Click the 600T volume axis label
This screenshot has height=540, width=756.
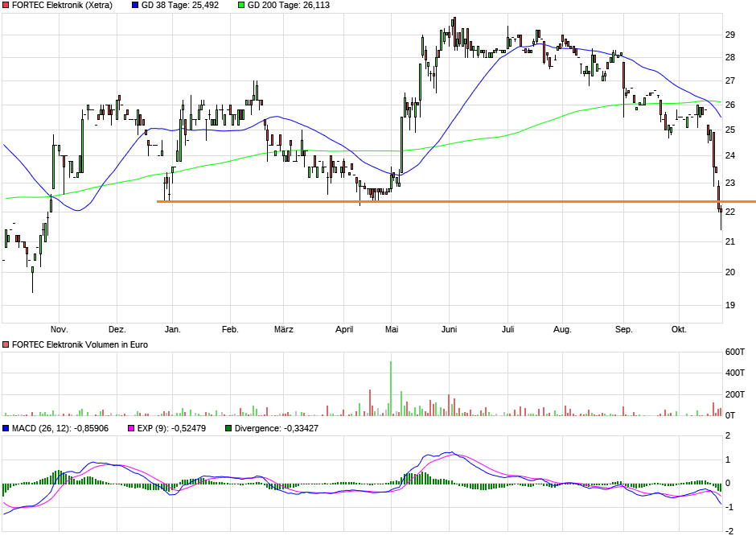pyautogui.click(x=735, y=352)
